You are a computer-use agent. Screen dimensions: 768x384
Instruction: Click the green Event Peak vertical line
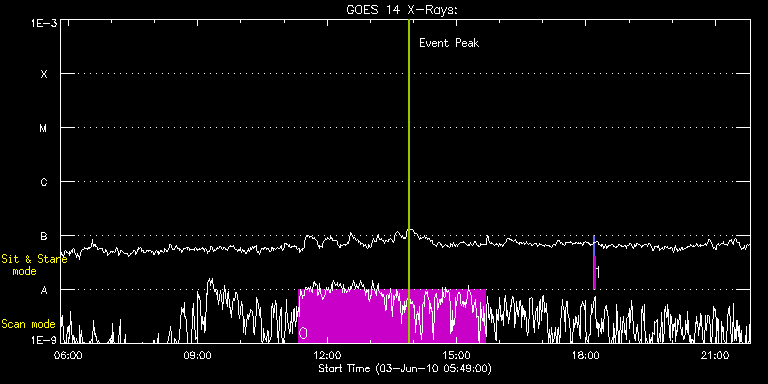408,181
